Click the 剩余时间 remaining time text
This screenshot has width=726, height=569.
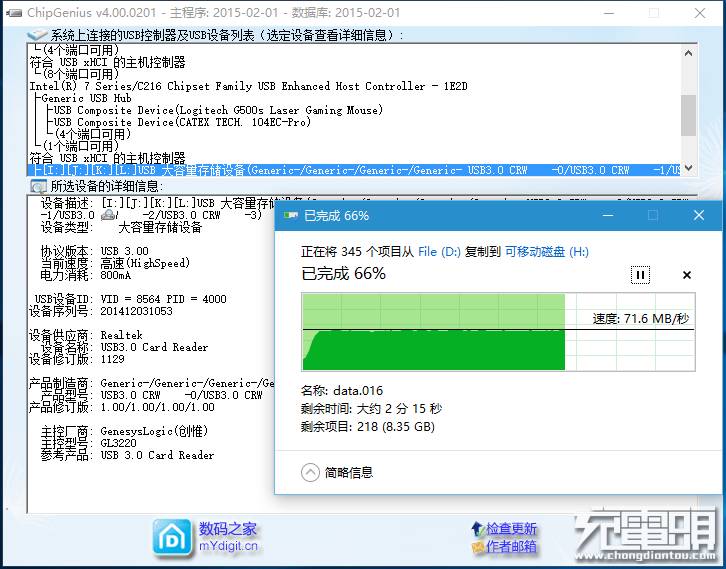click(x=371, y=409)
